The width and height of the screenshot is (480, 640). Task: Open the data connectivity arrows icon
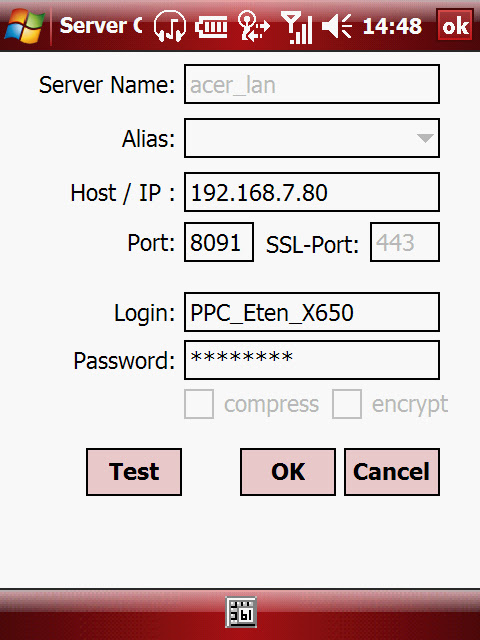coord(253,27)
